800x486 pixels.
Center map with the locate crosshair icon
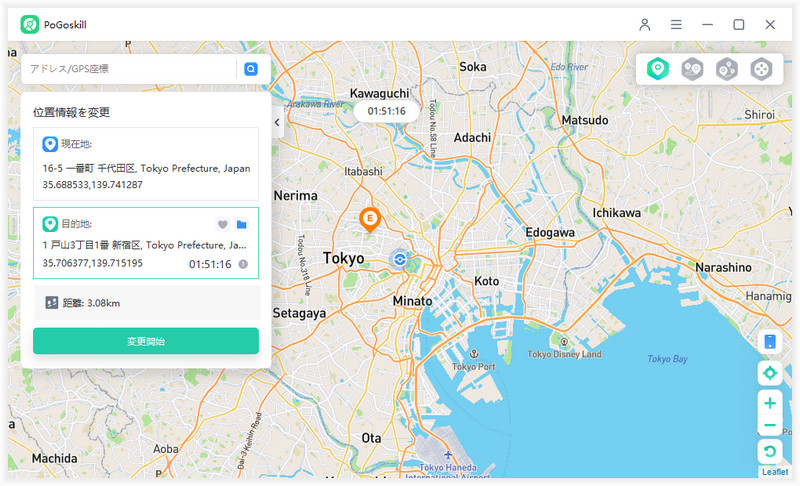pyautogui.click(x=770, y=373)
